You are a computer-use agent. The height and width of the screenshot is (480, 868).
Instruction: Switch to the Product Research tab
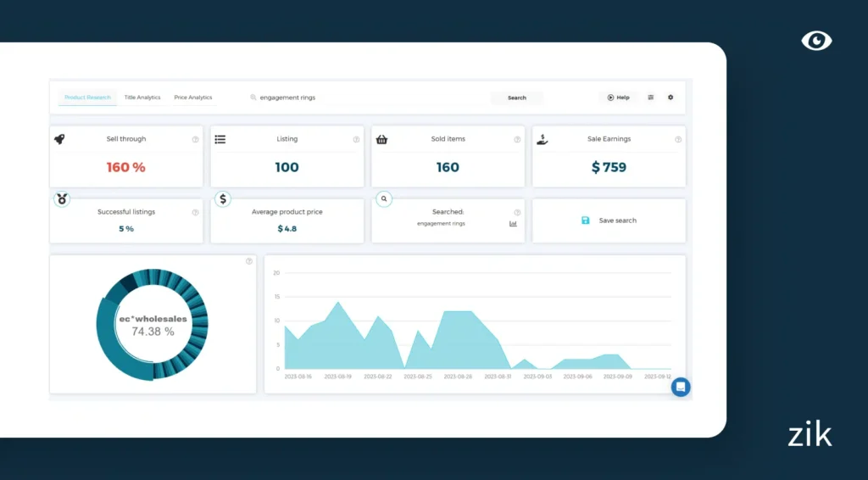pos(87,98)
